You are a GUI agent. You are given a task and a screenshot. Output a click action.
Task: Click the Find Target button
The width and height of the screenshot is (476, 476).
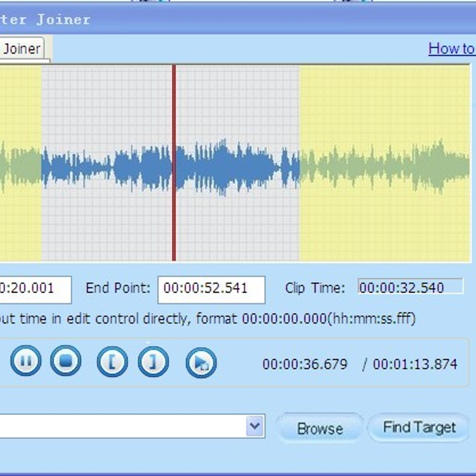coord(419,428)
